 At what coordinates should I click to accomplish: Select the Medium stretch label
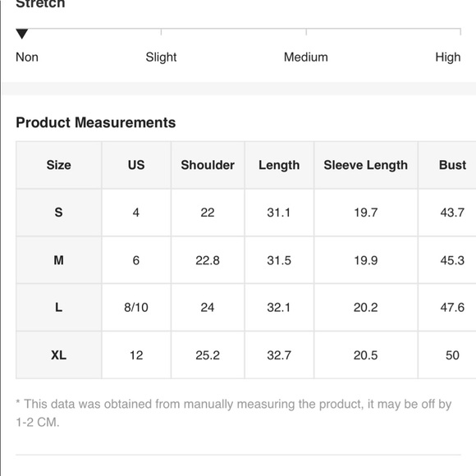(x=305, y=57)
